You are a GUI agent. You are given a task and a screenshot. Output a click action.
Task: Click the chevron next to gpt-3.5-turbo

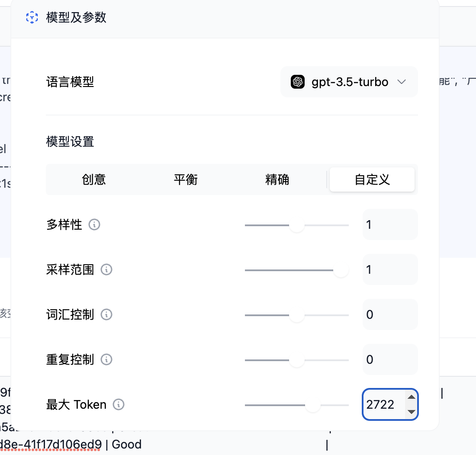[x=402, y=82]
